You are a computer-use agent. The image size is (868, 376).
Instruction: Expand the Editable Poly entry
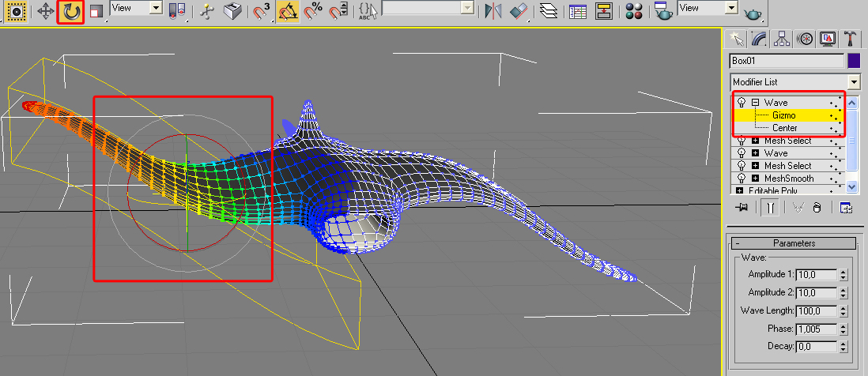740,191
